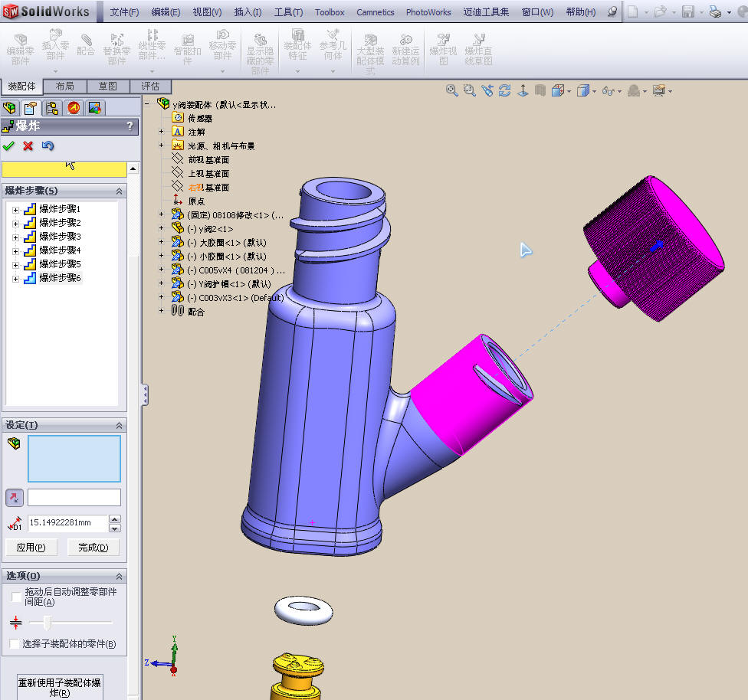Click spacing slider thumb in options

point(48,623)
